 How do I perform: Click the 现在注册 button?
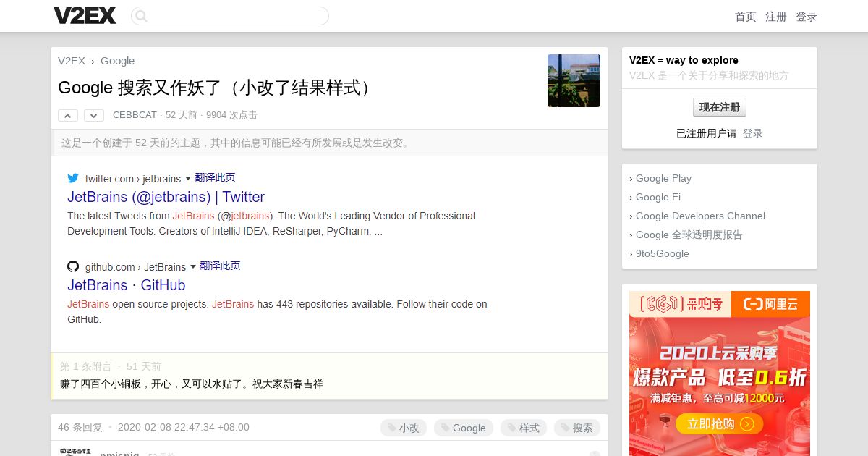[x=720, y=107]
